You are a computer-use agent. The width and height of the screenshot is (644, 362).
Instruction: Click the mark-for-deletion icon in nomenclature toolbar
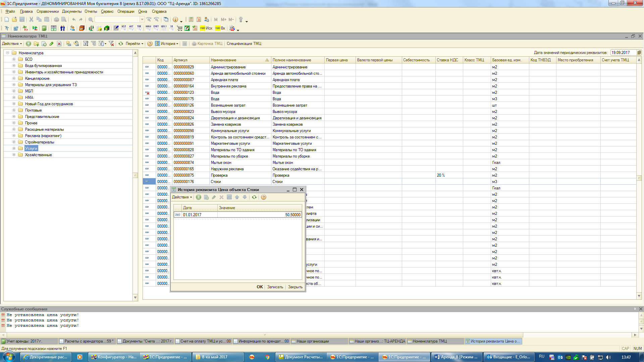59,44
